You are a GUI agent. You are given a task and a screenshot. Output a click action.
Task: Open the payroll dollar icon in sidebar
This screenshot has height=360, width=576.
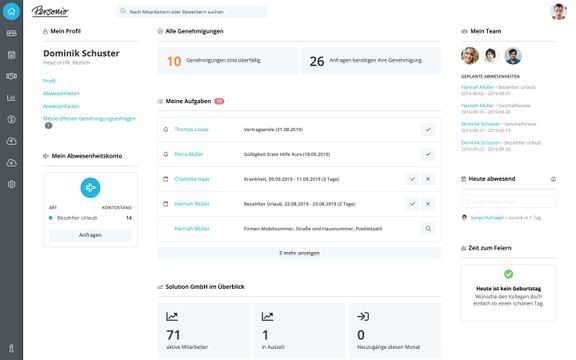11,119
